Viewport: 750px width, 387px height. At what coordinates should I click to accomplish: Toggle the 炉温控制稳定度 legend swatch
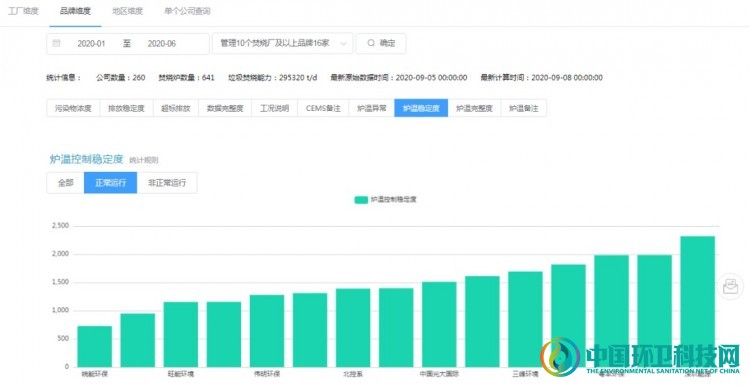(361, 199)
